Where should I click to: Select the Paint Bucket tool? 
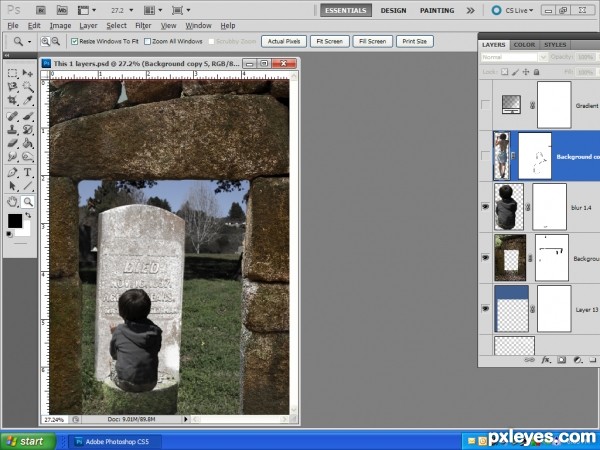point(28,143)
